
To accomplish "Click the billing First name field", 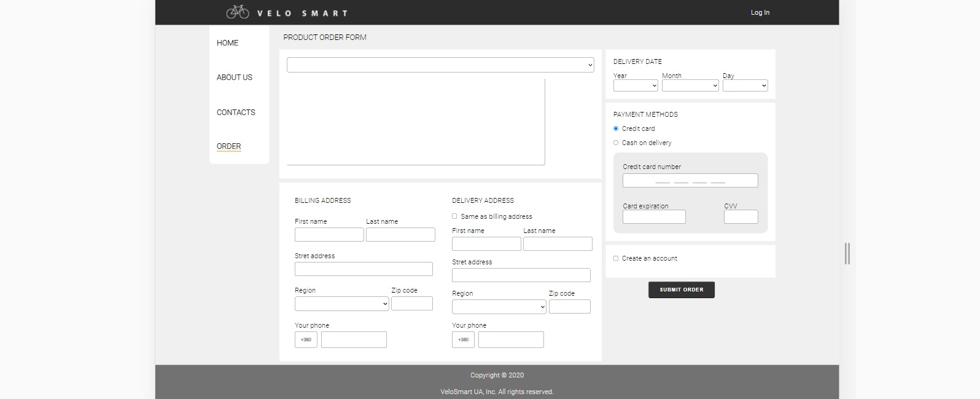I will [329, 234].
